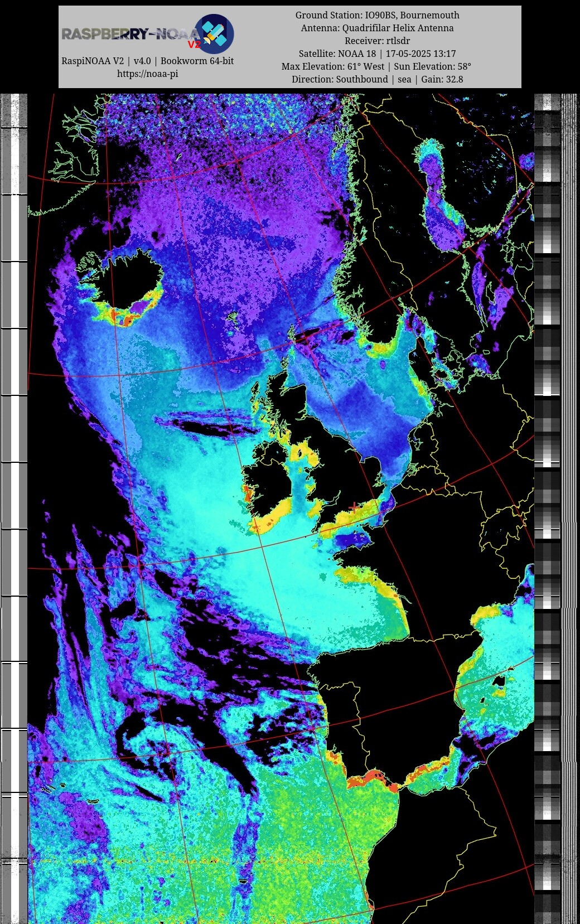This screenshot has height=924, width=580.
Task: Click the red cross ground station marker
Action: click(354, 507)
